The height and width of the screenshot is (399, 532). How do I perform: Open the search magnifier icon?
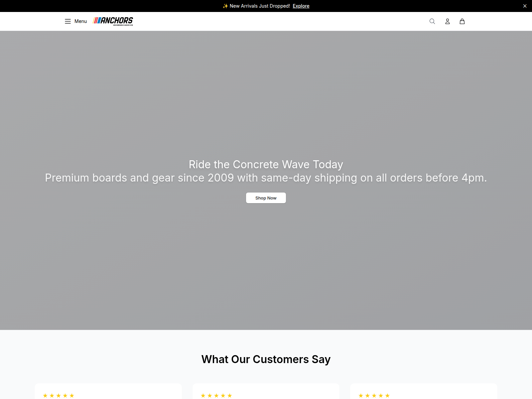click(432, 21)
